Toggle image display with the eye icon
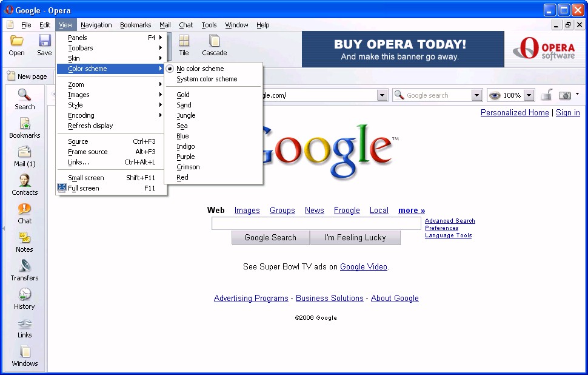The height and width of the screenshot is (375, 588). (495, 95)
